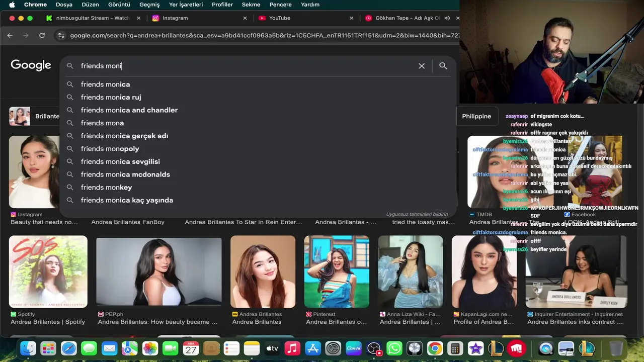
Task: Click the Google logo
Action: [x=31, y=65]
